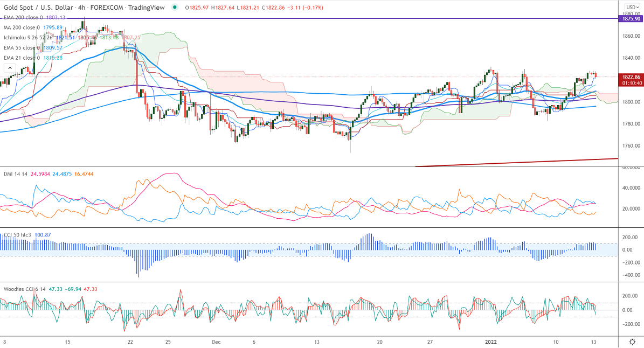Select the EMA 55 close indicator legend
The height and width of the screenshot is (348, 644).
click(x=22, y=47)
